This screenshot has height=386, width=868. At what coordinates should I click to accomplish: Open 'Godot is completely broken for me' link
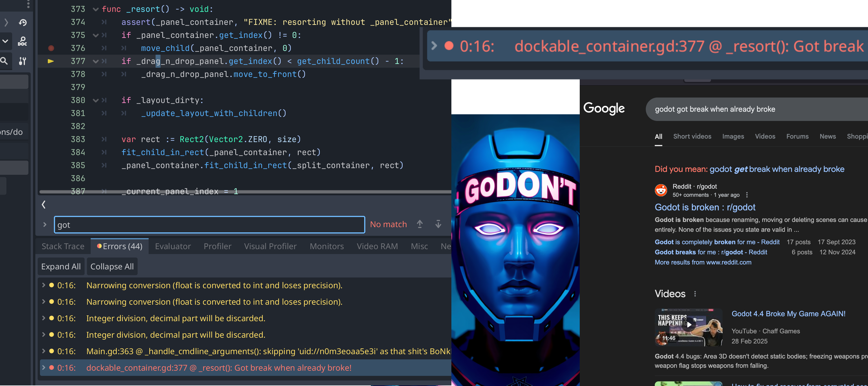[717, 242]
